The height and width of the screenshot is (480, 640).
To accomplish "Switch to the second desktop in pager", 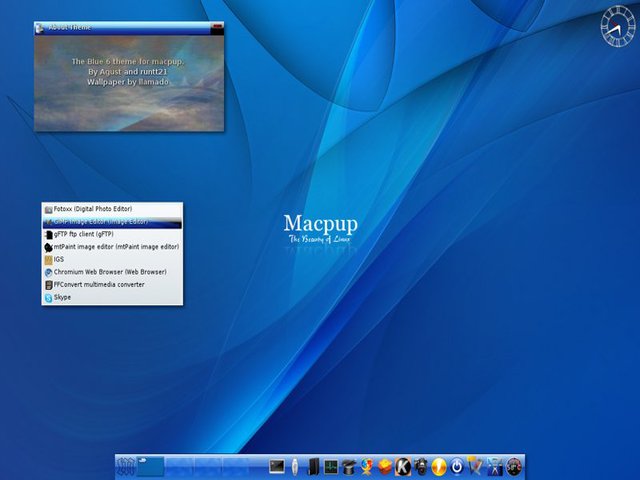I will 179,466.
